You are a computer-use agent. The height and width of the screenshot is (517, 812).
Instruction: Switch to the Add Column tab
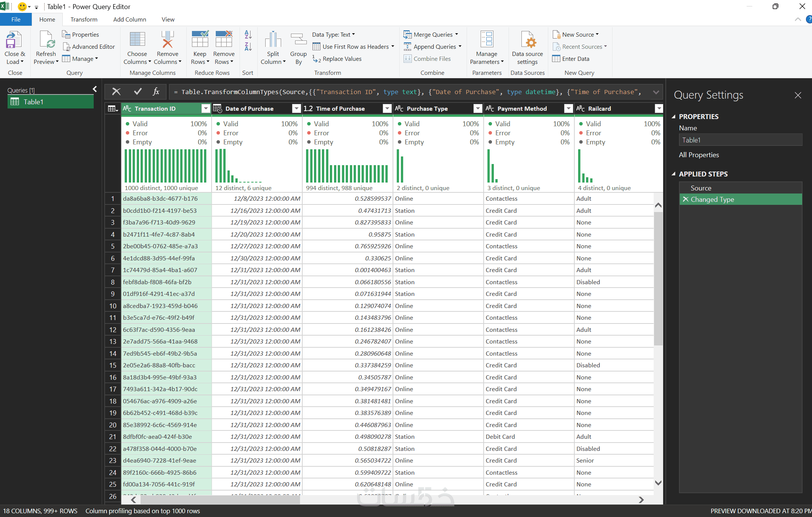pyautogui.click(x=130, y=19)
